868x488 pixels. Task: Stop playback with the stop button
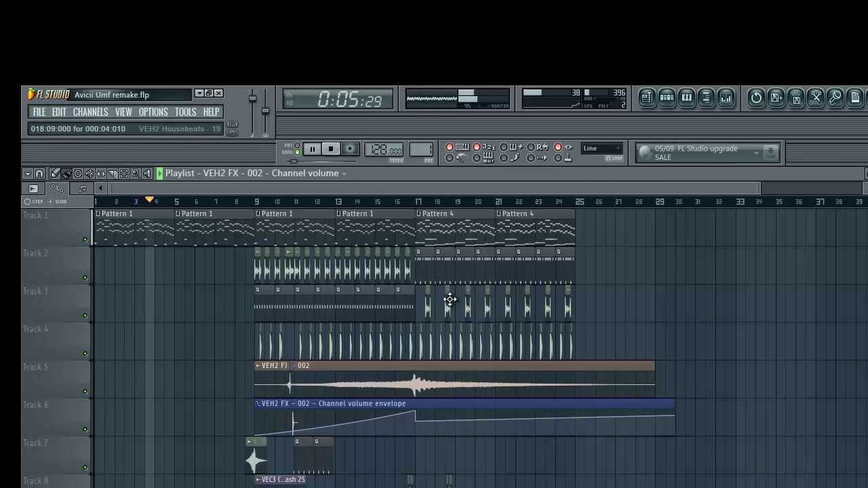(x=331, y=149)
